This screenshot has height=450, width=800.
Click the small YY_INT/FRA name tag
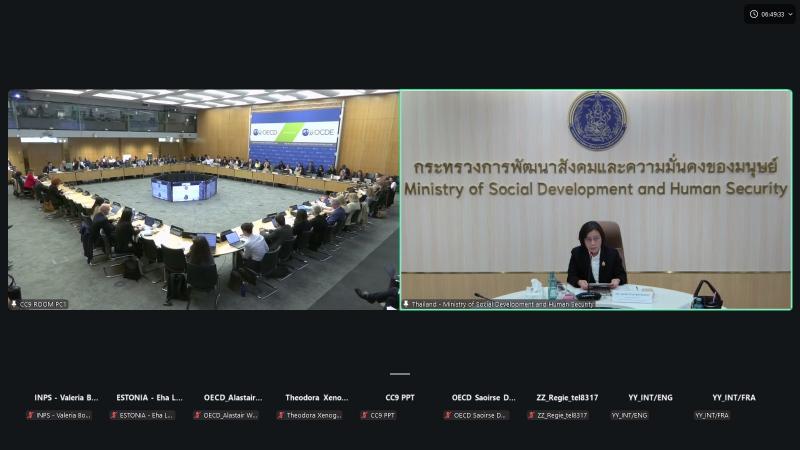coord(712,415)
